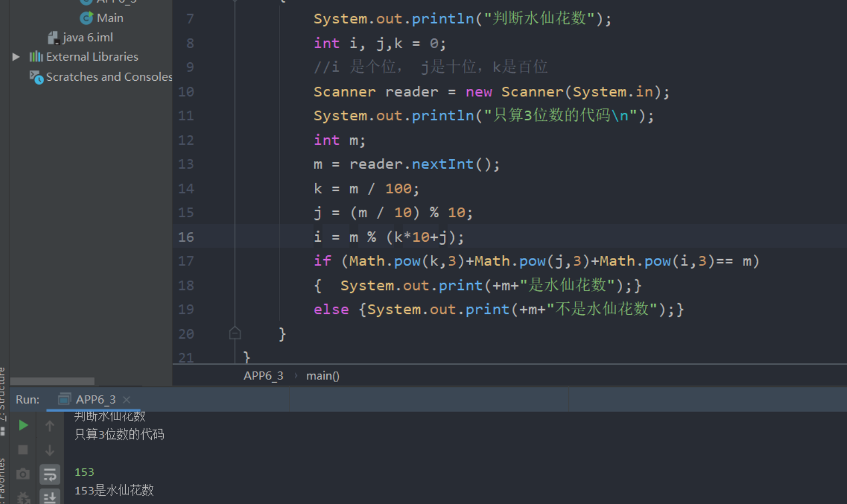Select External Libraries tree item
Viewport: 847px width, 504px height.
point(92,57)
